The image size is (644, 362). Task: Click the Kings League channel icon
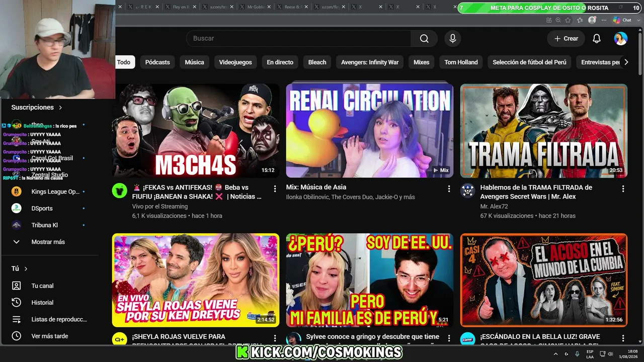(x=17, y=192)
